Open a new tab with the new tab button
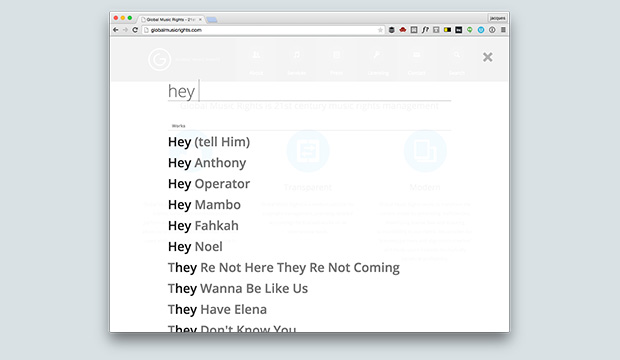The image size is (620, 360). 212,19
